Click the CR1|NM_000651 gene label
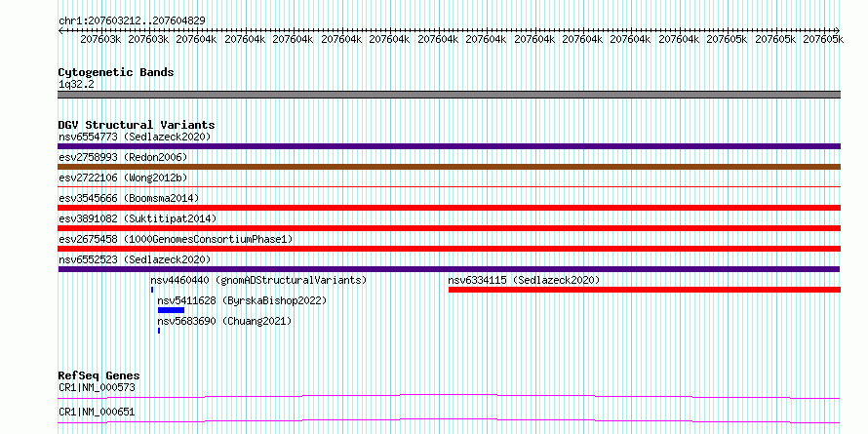 pos(97,412)
